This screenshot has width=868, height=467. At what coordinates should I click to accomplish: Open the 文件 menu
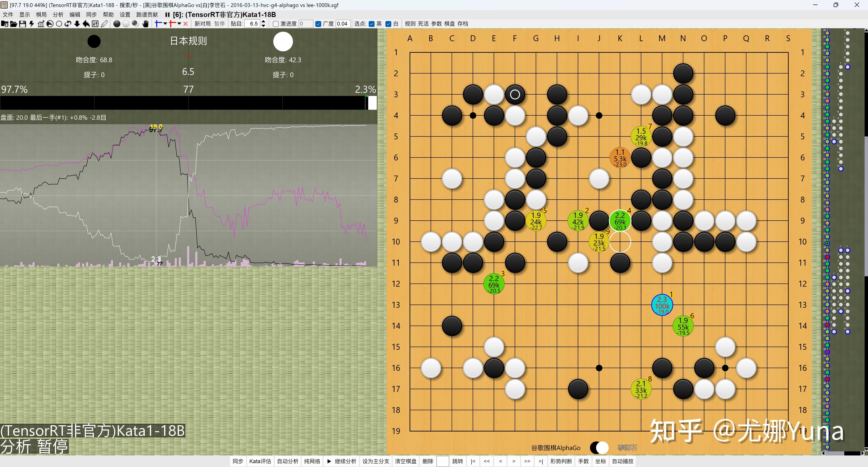click(8, 14)
